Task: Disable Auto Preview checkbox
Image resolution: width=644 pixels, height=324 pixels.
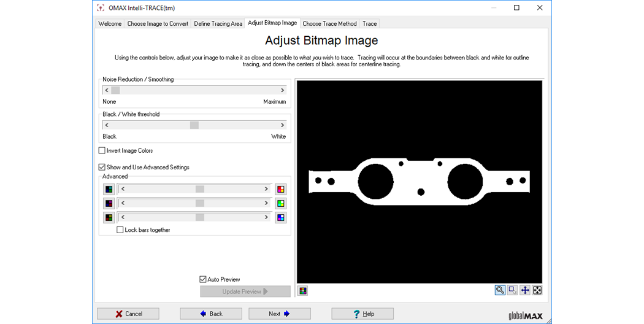Action: (202, 279)
